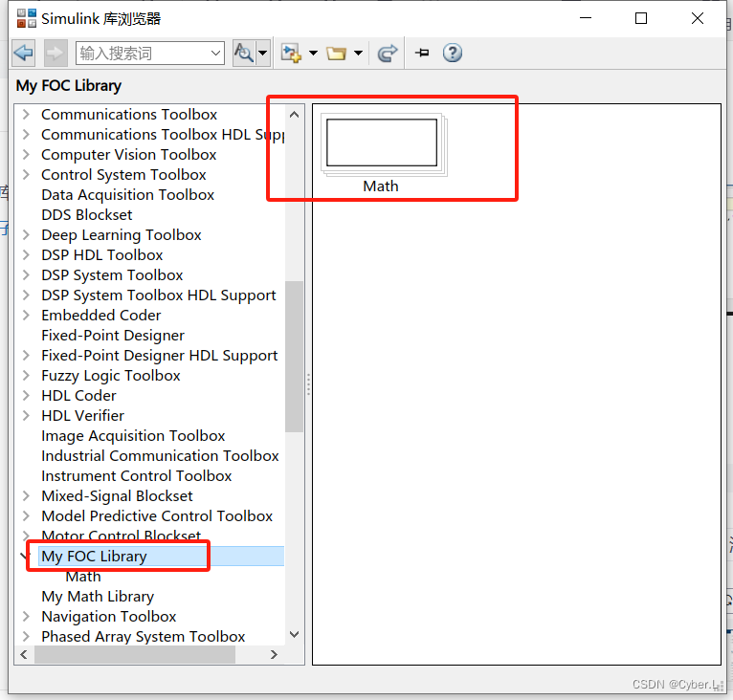Expand Embedded Coder node
This screenshot has height=700, width=733.
coord(26,315)
